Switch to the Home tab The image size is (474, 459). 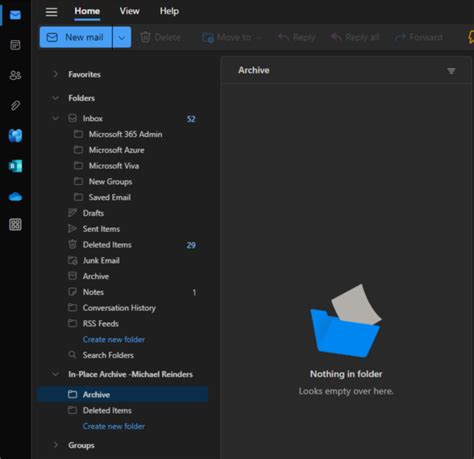pos(87,11)
